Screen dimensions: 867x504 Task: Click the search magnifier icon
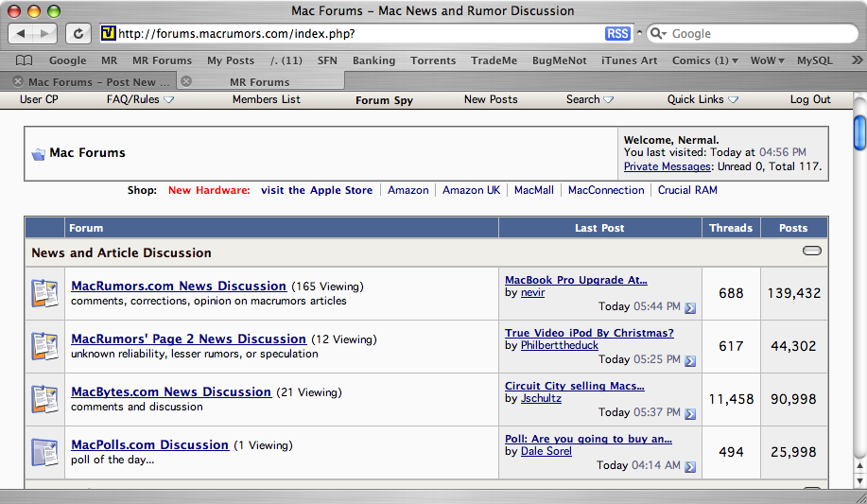click(657, 34)
